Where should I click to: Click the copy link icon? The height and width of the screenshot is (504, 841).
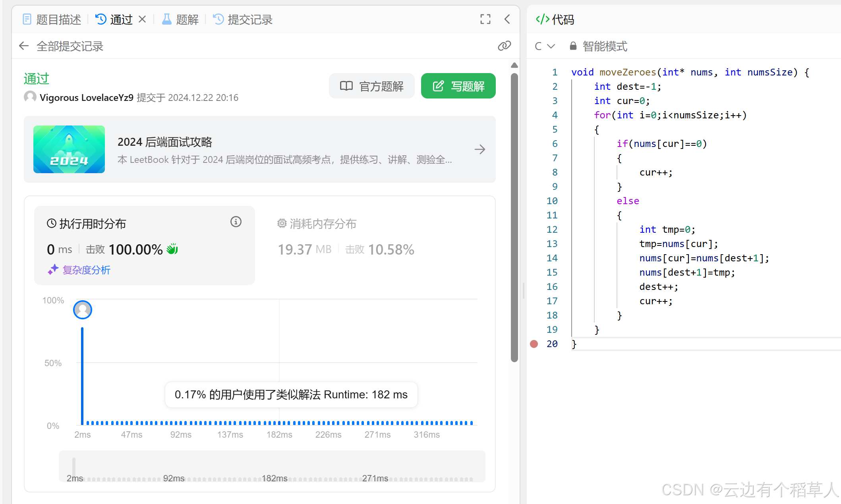coord(504,46)
